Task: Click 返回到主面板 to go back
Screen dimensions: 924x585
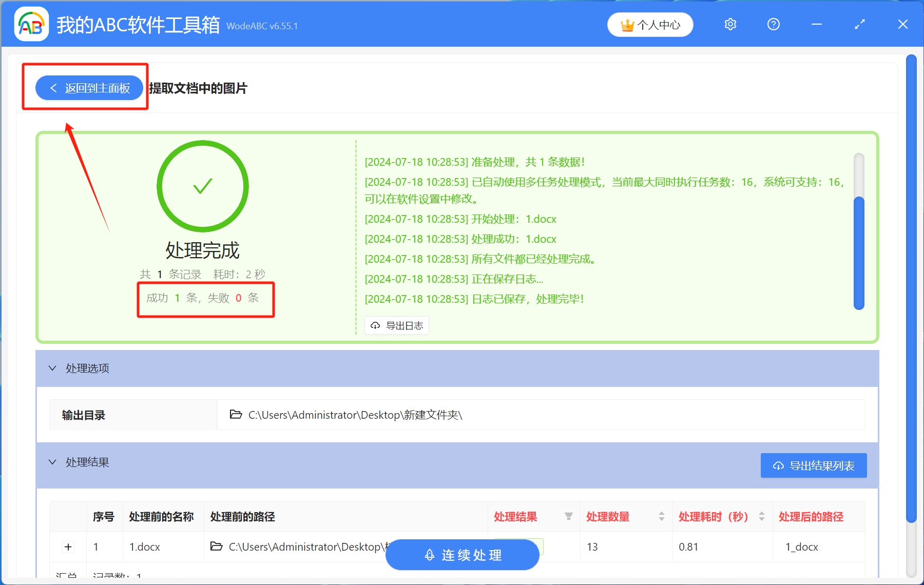Action: click(x=88, y=88)
